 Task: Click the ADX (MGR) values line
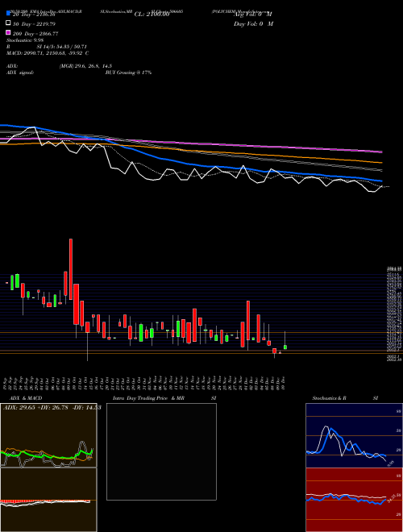(60, 66)
